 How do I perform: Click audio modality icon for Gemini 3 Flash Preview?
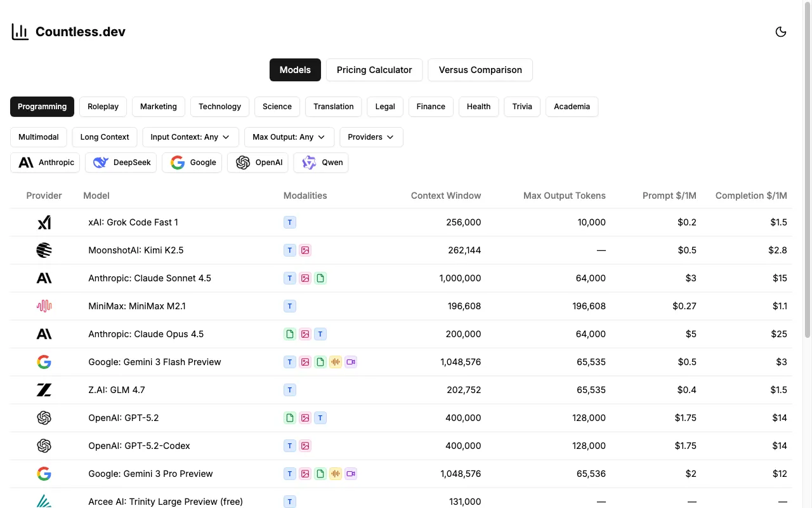click(336, 362)
